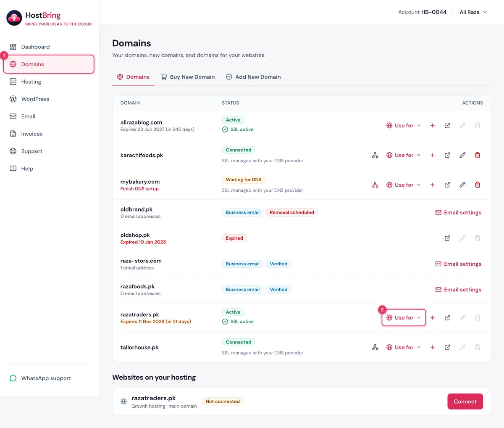This screenshot has width=504, height=428.
Task: Expand Use for dropdown on karachifoods.pk
Action: click(x=404, y=155)
